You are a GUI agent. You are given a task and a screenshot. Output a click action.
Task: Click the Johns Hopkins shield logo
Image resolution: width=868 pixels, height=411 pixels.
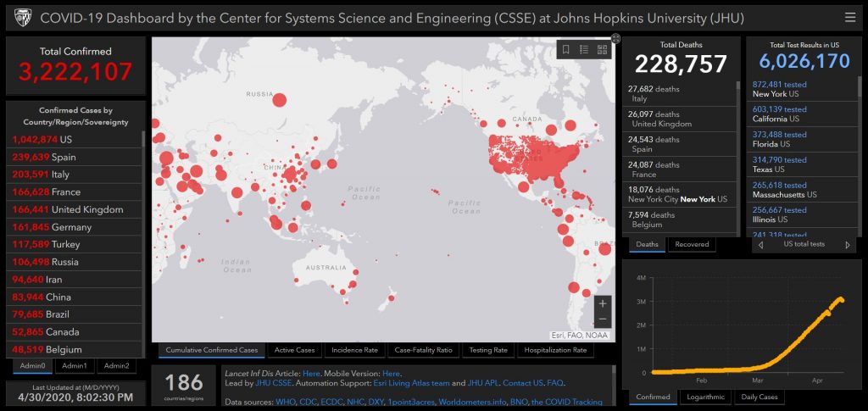point(22,18)
